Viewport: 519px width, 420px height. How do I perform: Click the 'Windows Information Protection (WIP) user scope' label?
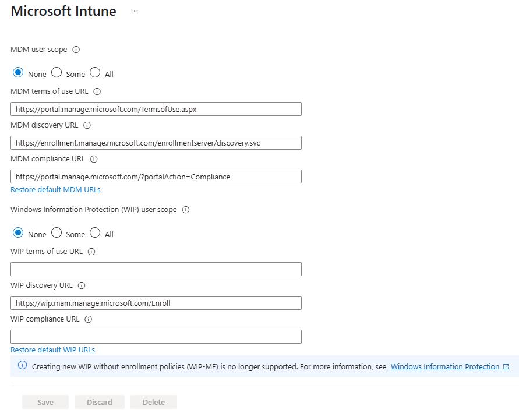pyautogui.click(x=94, y=210)
